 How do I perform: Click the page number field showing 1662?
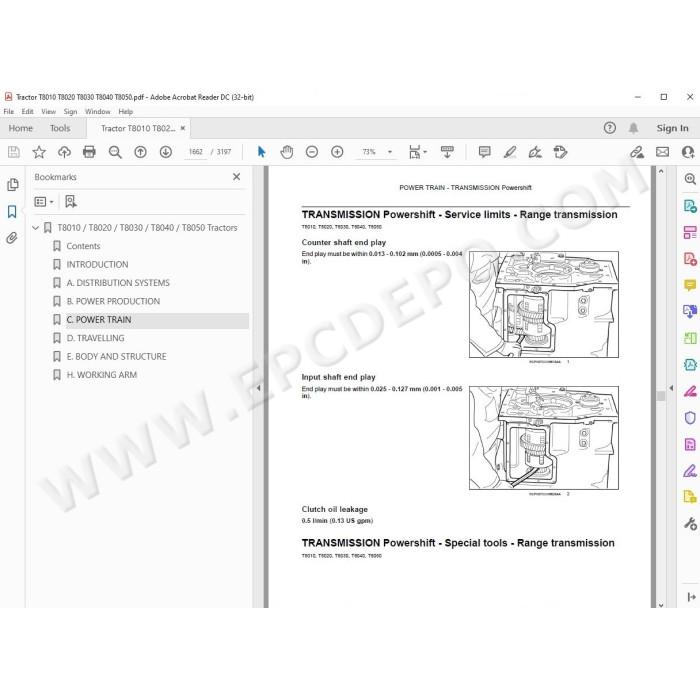click(196, 152)
